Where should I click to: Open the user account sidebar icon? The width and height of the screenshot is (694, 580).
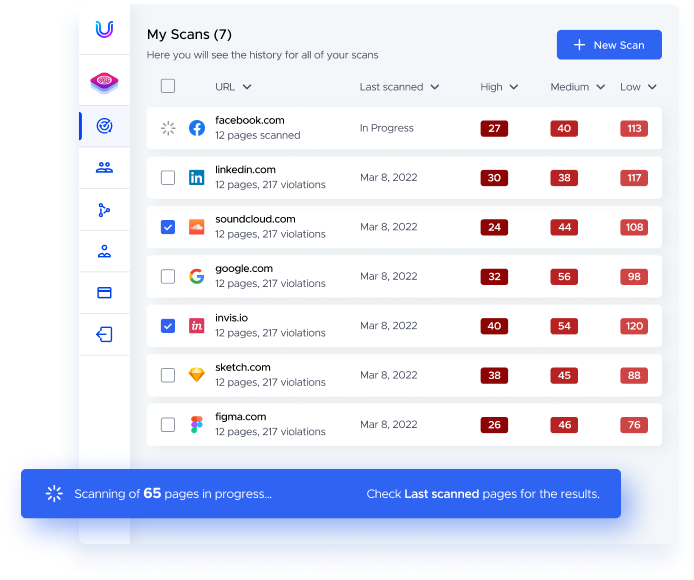(x=104, y=251)
